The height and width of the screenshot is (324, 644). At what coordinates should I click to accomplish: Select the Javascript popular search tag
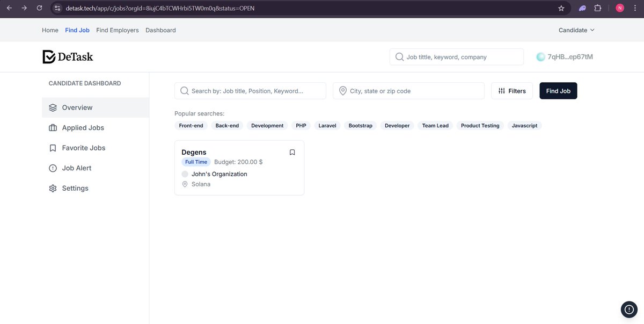coord(525,126)
